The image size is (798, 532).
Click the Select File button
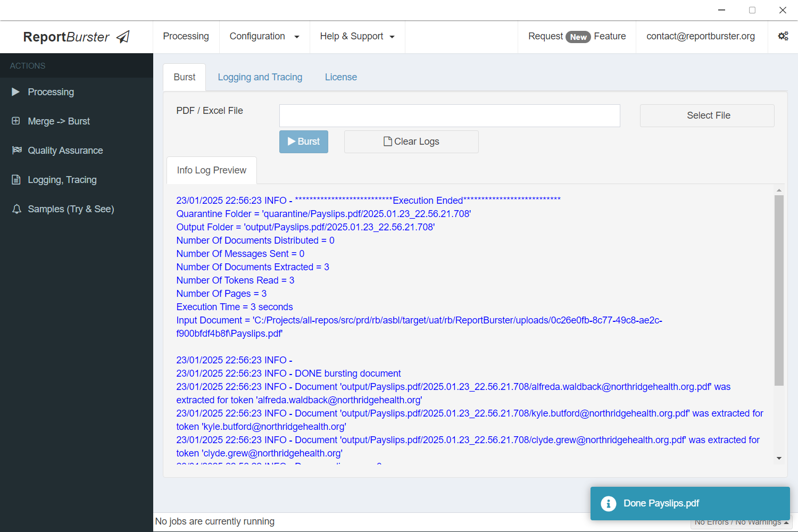[708, 115]
